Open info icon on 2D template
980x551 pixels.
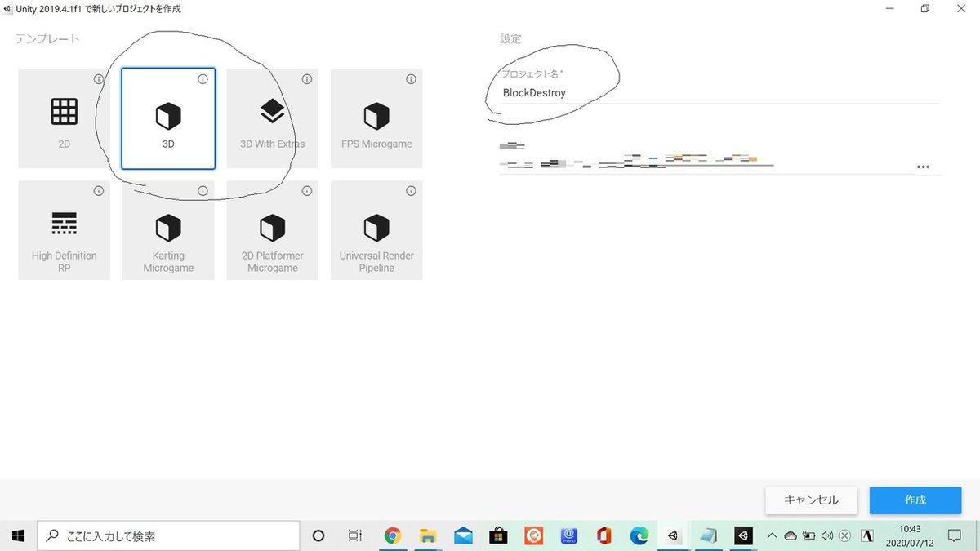tap(99, 79)
